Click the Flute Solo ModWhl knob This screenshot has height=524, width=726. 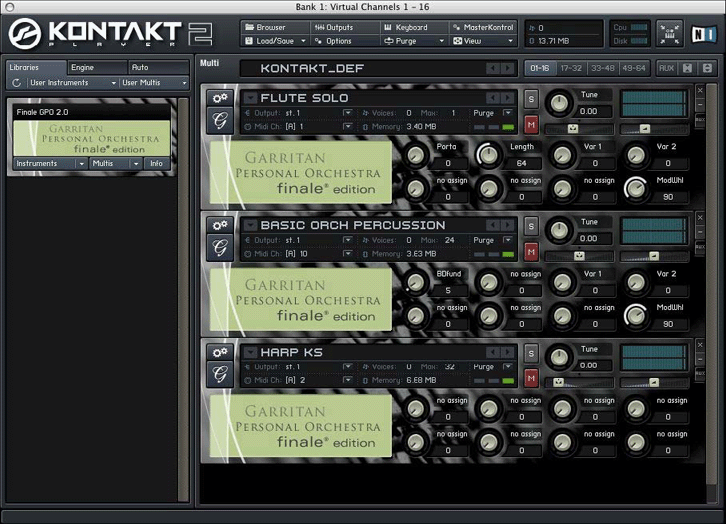636,188
